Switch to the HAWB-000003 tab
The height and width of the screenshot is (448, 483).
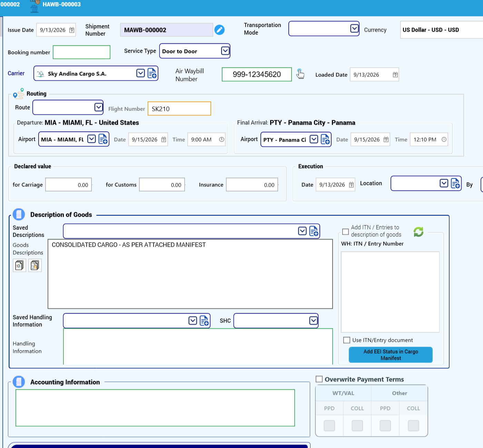point(61,4)
